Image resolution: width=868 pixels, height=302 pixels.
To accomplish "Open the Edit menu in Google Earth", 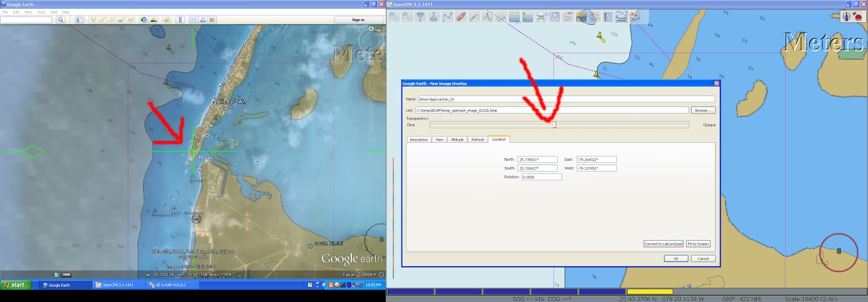I will pos(16,12).
